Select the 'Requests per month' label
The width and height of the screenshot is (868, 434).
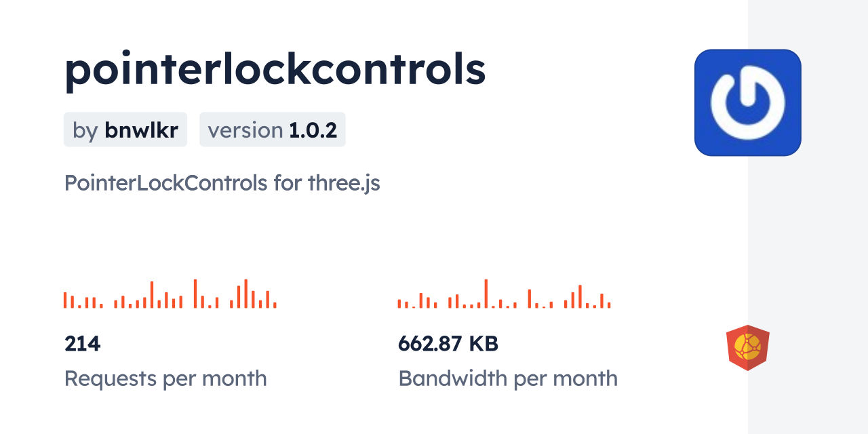click(165, 378)
